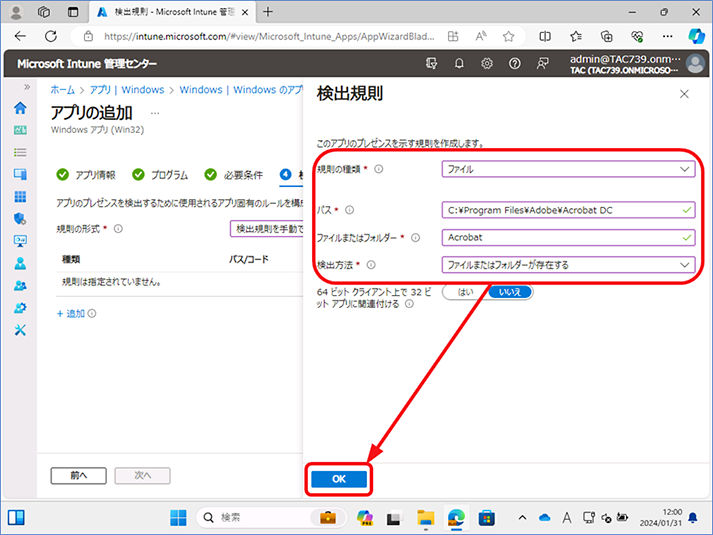The height and width of the screenshot is (535, 713).
Task: Open Apps grid icon in the sidebar
Action: click(x=20, y=196)
